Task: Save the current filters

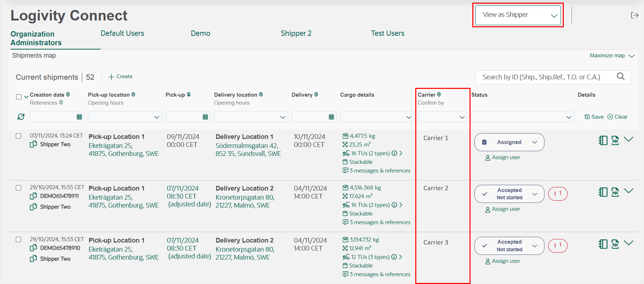Action: 594,117
